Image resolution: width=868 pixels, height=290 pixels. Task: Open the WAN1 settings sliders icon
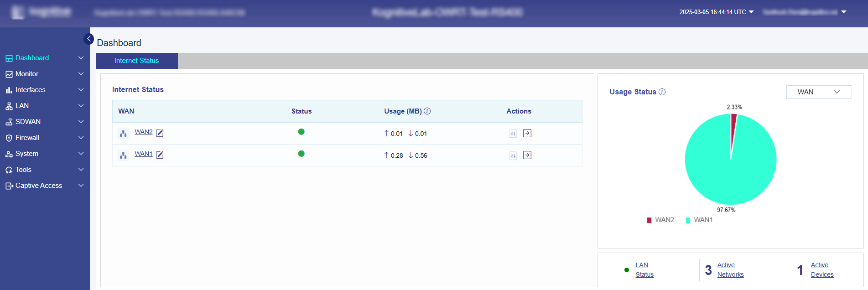tap(513, 155)
